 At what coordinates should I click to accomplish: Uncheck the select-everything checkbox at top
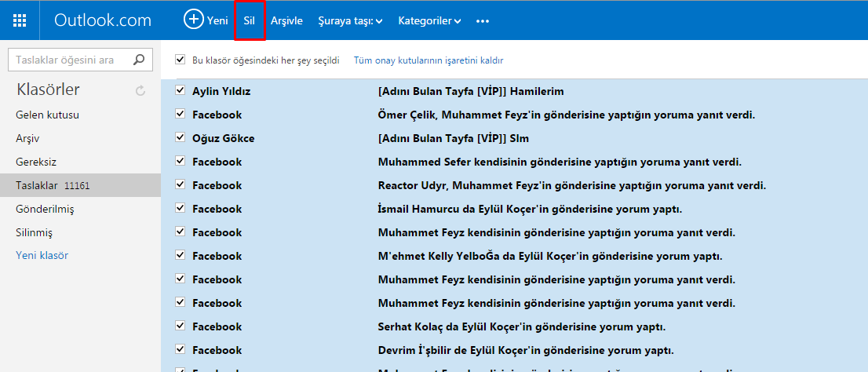tap(180, 59)
